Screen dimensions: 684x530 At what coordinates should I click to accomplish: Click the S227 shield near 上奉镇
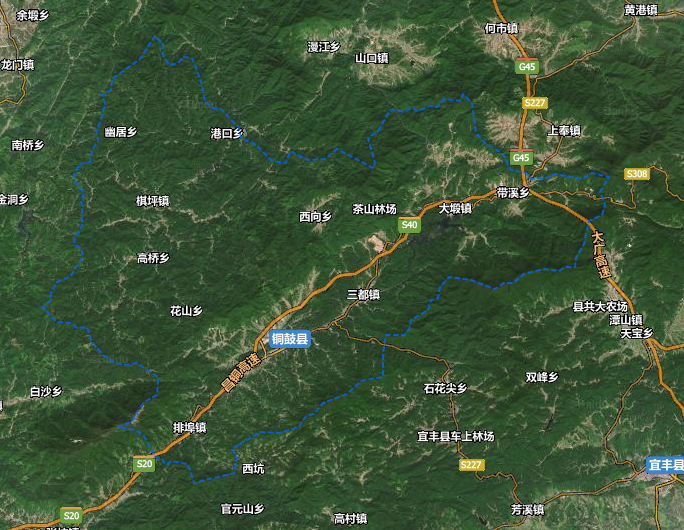tap(535, 103)
